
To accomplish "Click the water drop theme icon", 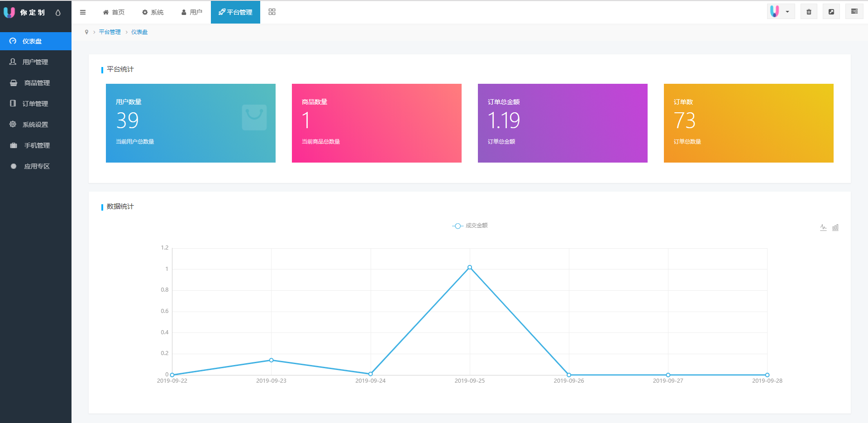I will pos(58,13).
